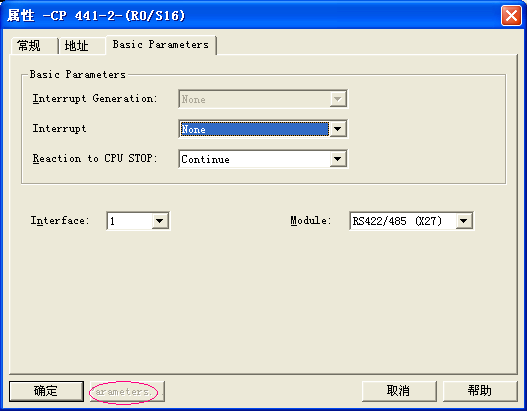Click the Interface value 1 field
Screen dimensions: 527x411
[x=130, y=221]
